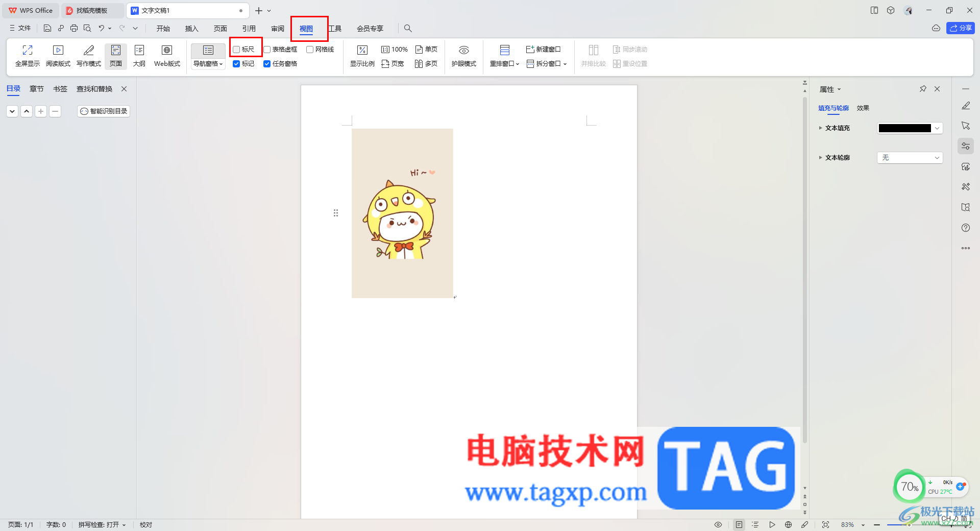This screenshot has width=980, height=531.
Task: Click the fit-page icon in status bar
Action: [825, 525]
